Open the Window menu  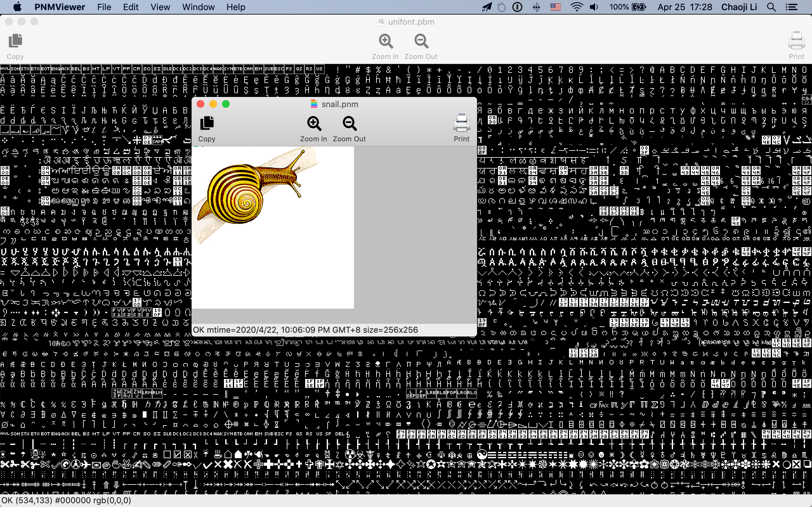coord(198,7)
